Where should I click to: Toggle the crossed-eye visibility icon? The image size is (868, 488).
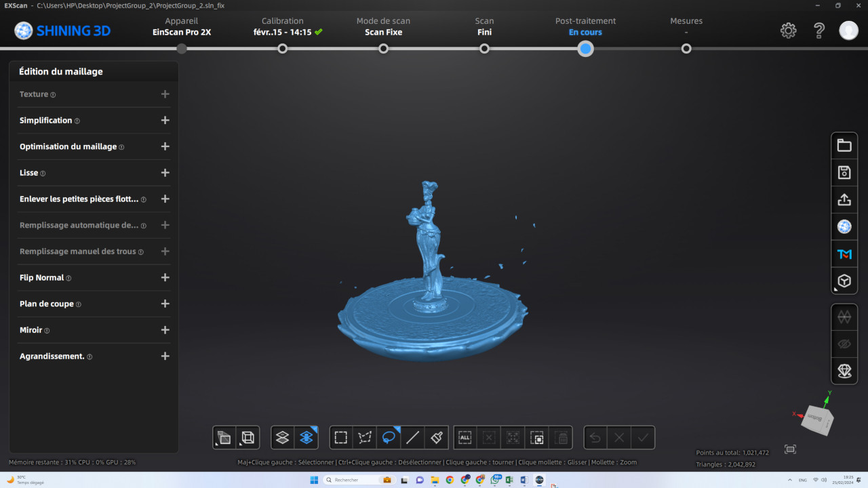pyautogui.click(x=844, y=344)
